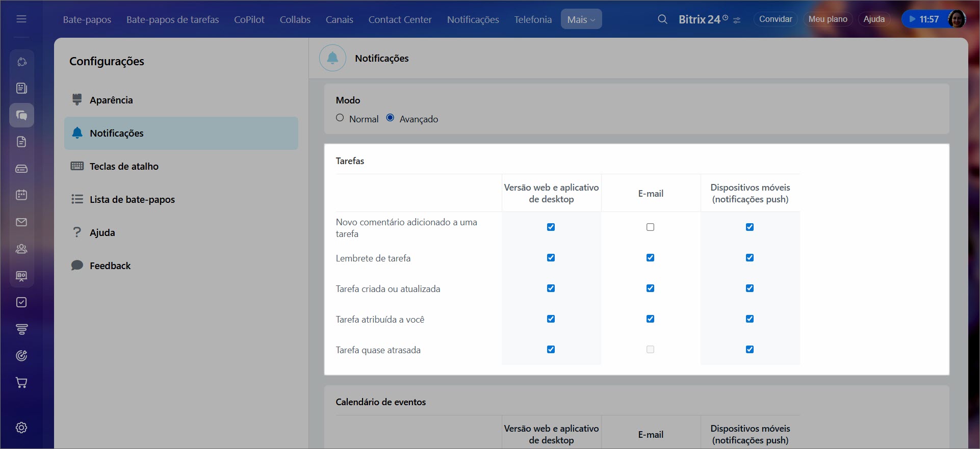Click the tasks checkmark icon in the sidebar
Viewport: 980px width, 449px height.
[x=21, y=302]
